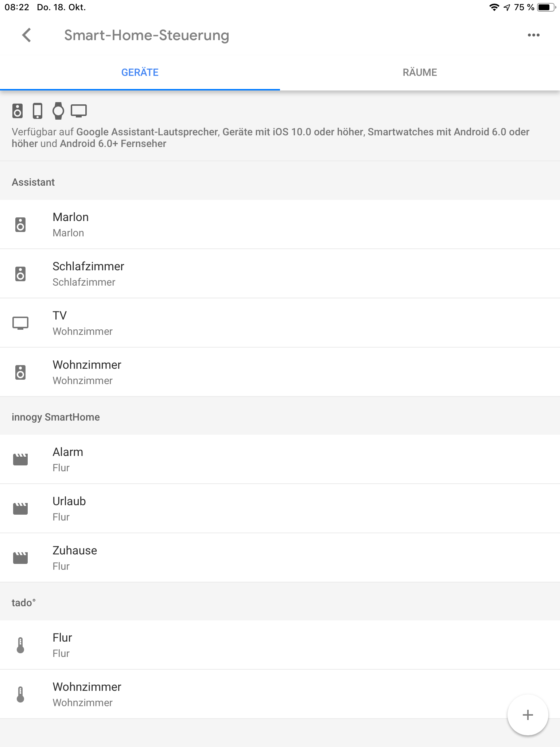
Task: Select the Zuhause scene entry
Action: pos(75,558)
